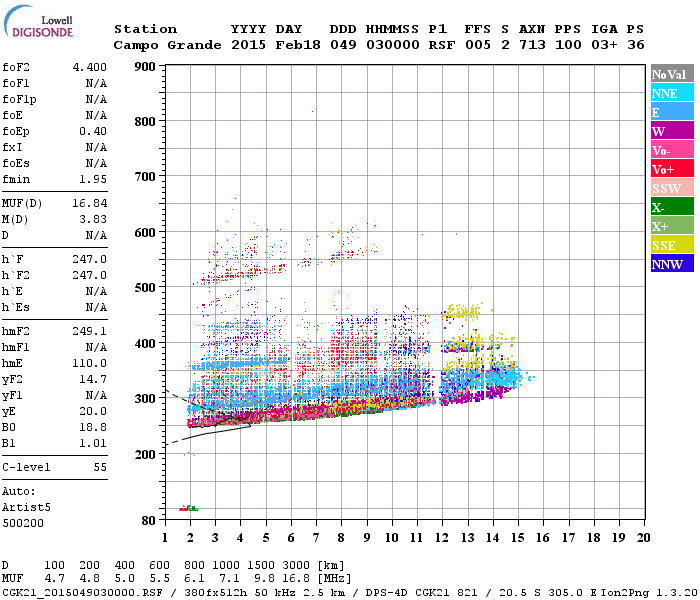
Task: Select the Vo- pink legend swatch
Action: coord(672,150)
